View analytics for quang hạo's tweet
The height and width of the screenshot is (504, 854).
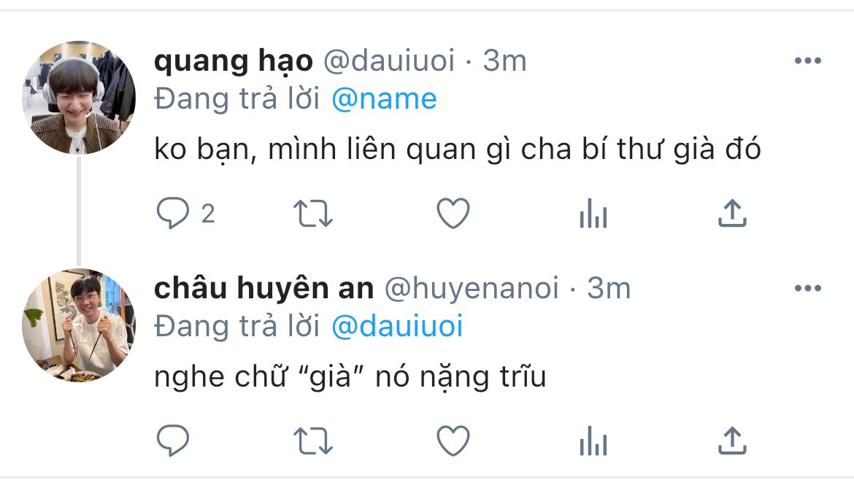tap(593, 213)
